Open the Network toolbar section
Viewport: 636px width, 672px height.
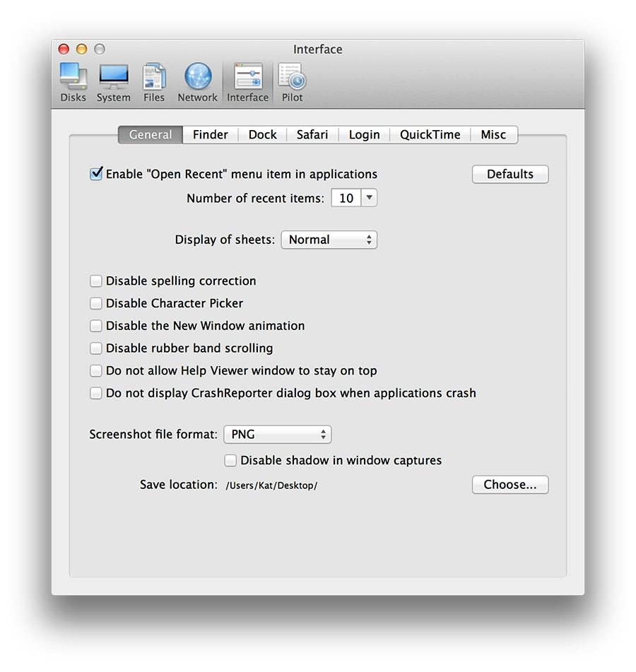click(x=198, y=83)
